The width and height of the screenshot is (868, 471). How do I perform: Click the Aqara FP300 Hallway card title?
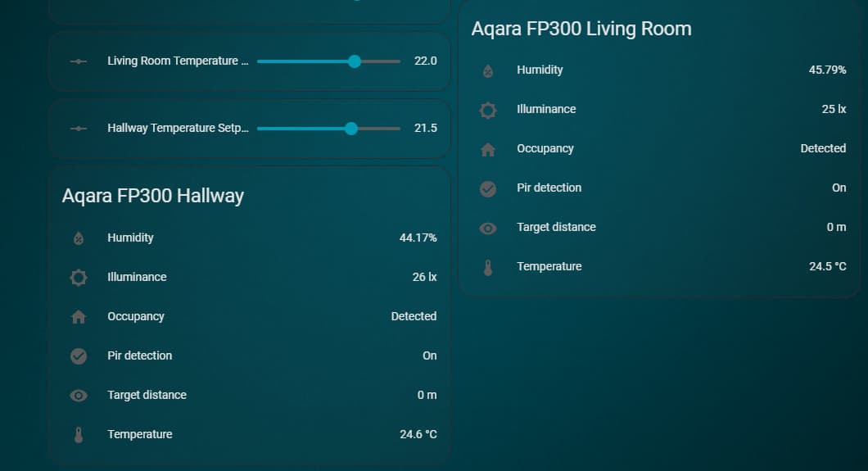(153, 196)
